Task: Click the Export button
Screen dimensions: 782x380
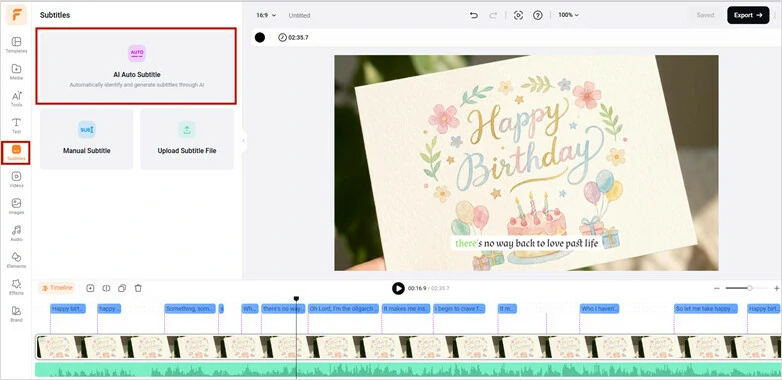Action: tap(748, 15)
